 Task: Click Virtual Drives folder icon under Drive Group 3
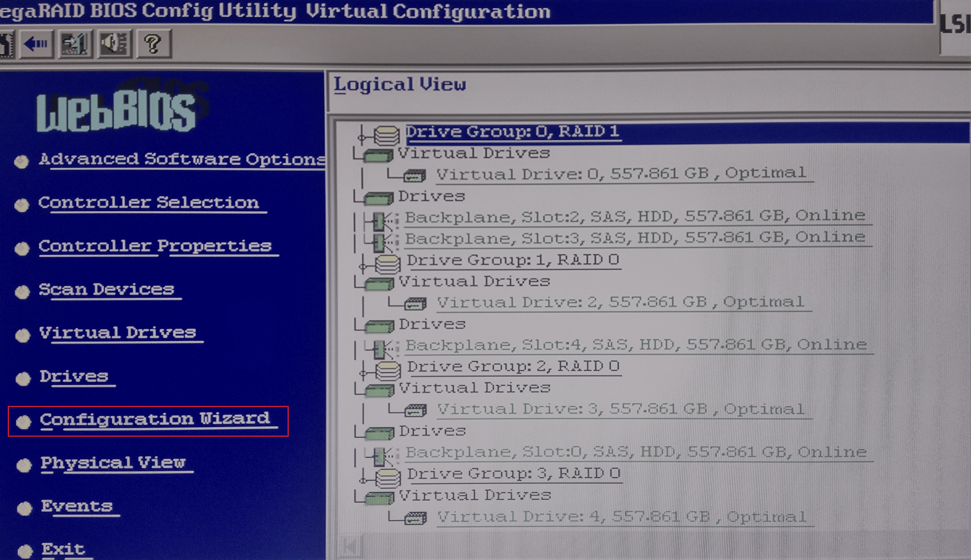pos(379,498)
